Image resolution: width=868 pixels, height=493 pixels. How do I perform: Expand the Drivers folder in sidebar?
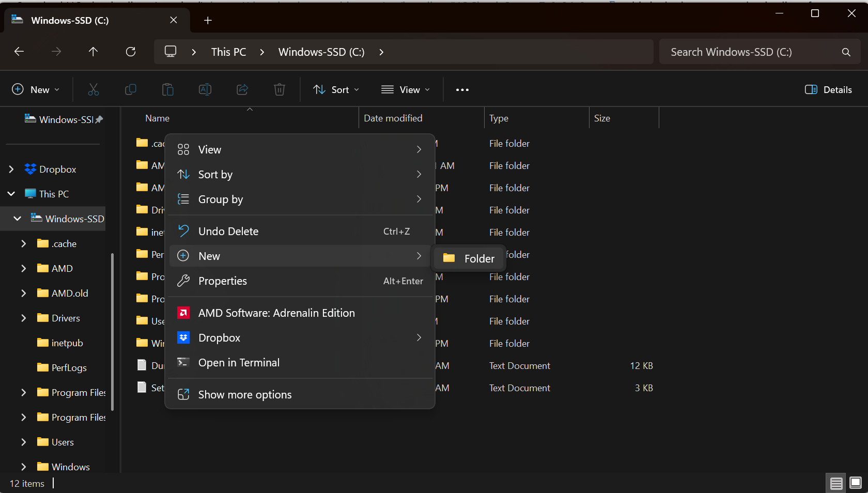[x=24, y=318]
